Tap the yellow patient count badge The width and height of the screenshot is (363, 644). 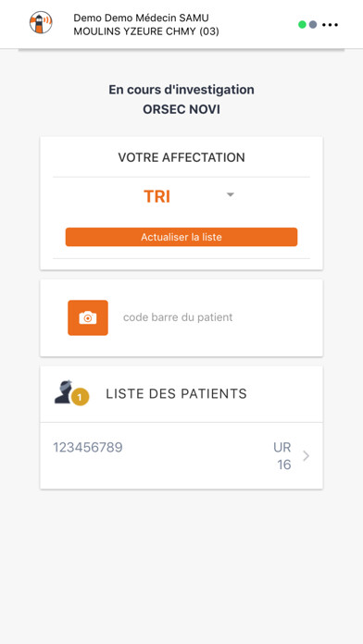pyautogui.click(x=81, y=397)
